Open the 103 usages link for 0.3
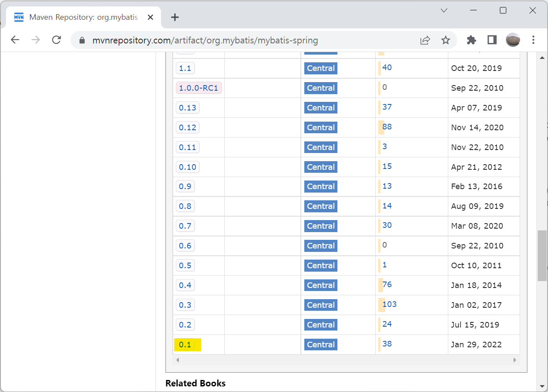 click(389, 304)
